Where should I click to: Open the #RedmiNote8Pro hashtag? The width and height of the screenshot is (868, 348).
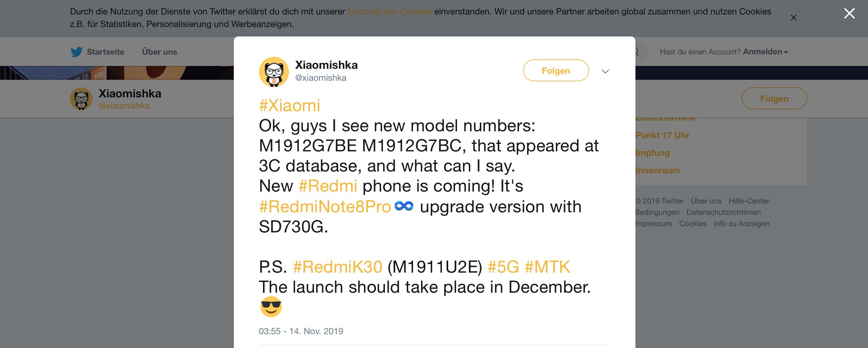click(x=325, y=207)
